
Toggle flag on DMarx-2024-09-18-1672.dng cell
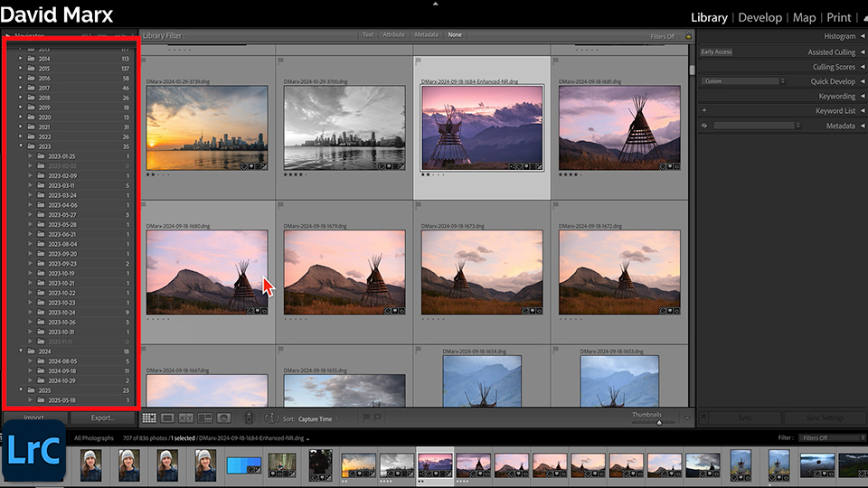tap(555, 205)
